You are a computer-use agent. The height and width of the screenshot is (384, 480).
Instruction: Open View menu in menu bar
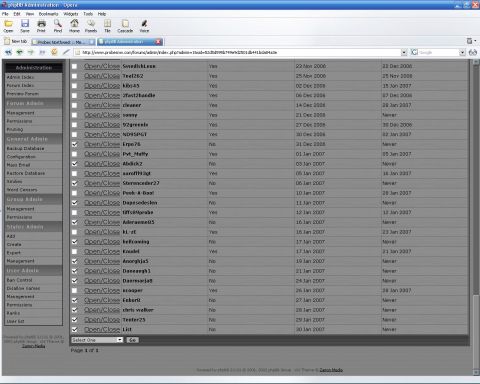coord(30,14)
